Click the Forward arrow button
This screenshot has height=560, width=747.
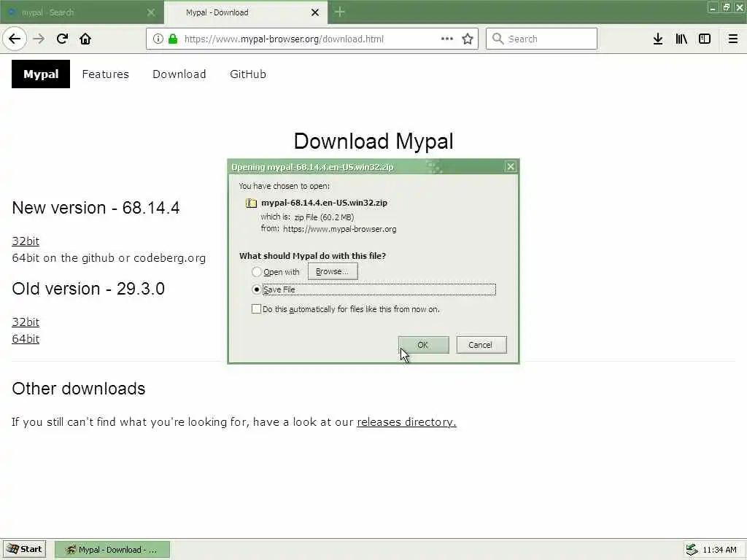[x=39, y=39]
